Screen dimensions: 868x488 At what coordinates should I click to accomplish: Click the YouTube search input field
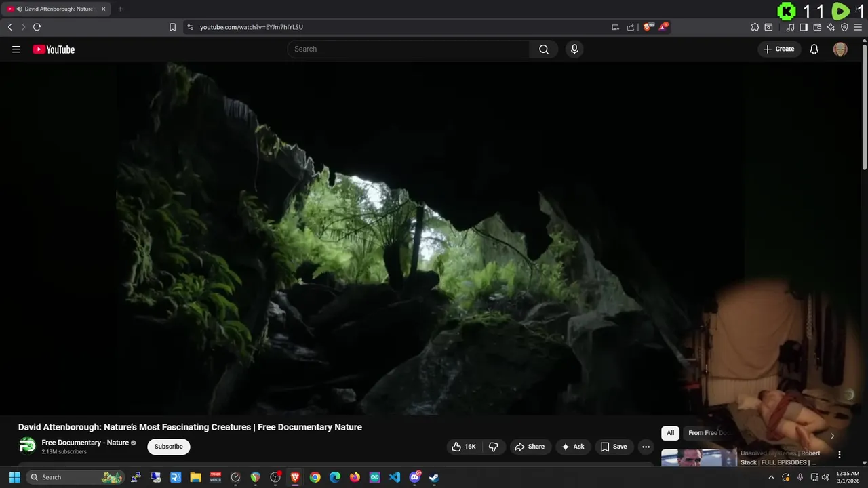(x=409, y=49)
